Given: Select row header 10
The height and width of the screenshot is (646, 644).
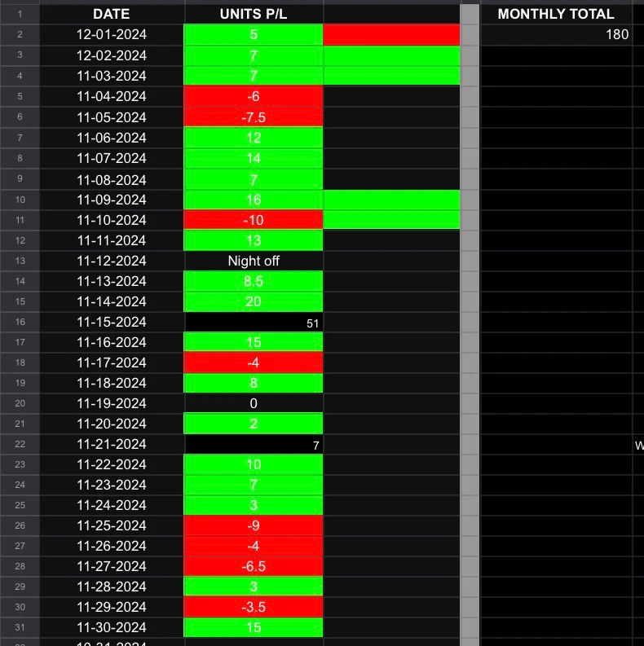Looking at the screenshot, I should [x=20, y=200].
